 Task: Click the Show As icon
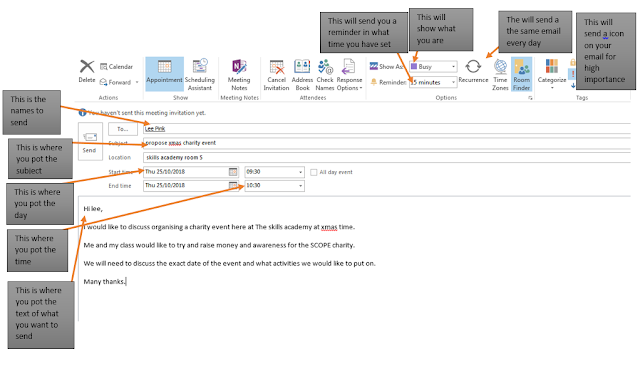pos(373,66)
